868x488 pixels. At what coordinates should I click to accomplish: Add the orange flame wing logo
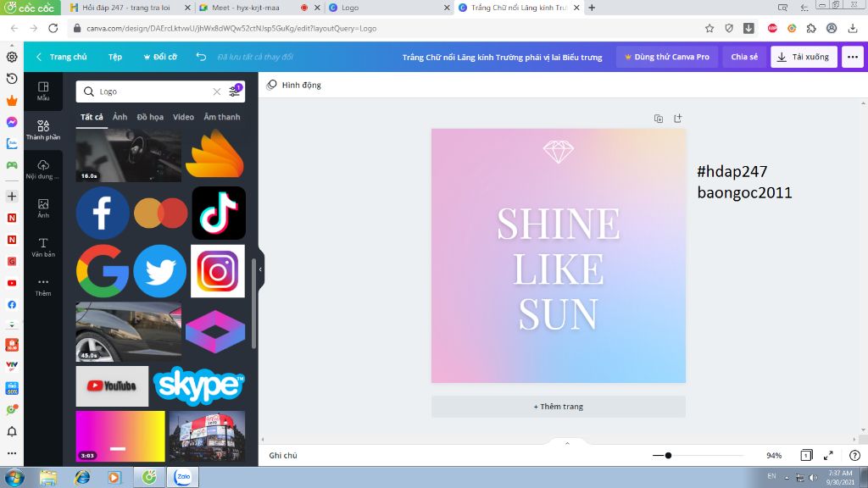tap(214, 154)
